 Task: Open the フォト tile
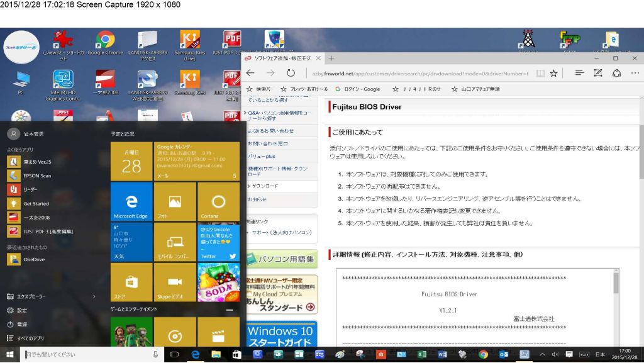click(x=175, y=201)
